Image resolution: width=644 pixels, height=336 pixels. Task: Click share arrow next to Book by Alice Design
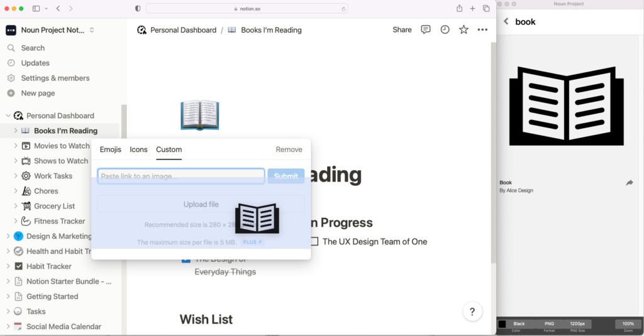(629, 183)
